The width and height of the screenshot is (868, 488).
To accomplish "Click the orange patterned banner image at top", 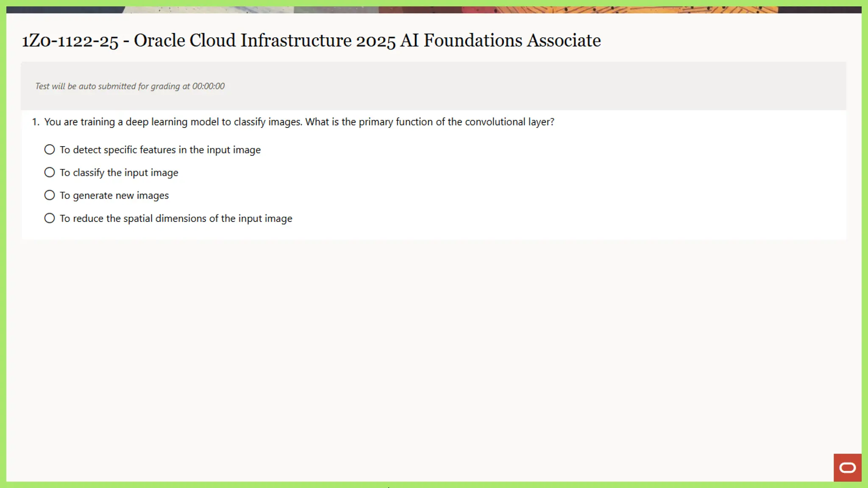I will pyautogui.click(x=636, y=9).
